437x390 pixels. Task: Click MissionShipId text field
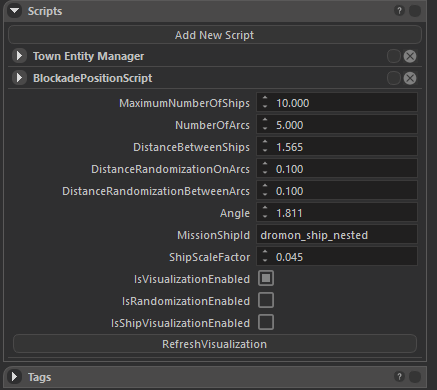point(337,235)
